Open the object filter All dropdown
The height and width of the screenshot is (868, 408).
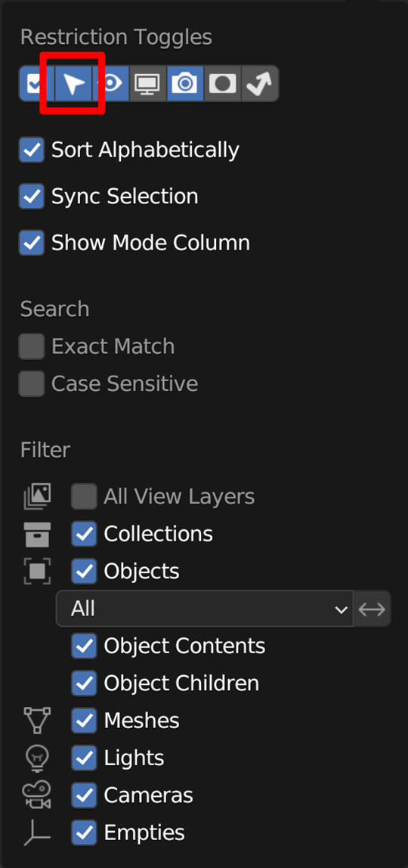click(205, 609)
